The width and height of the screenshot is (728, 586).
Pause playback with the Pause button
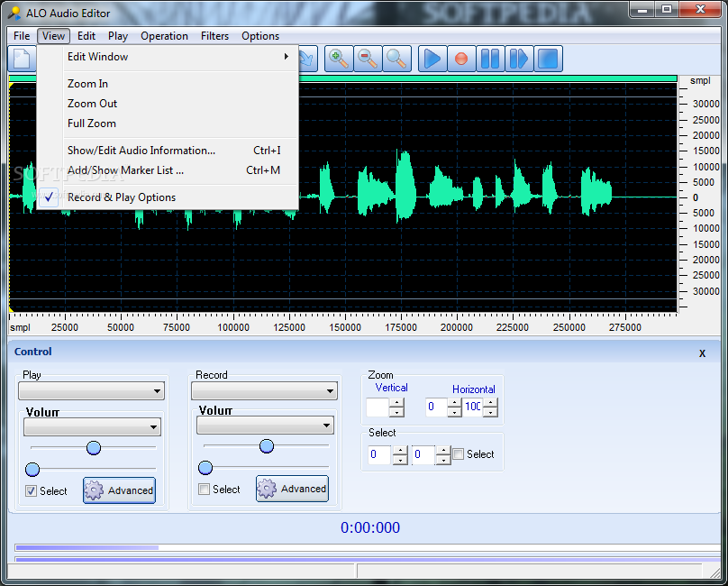tap(490, 59)
